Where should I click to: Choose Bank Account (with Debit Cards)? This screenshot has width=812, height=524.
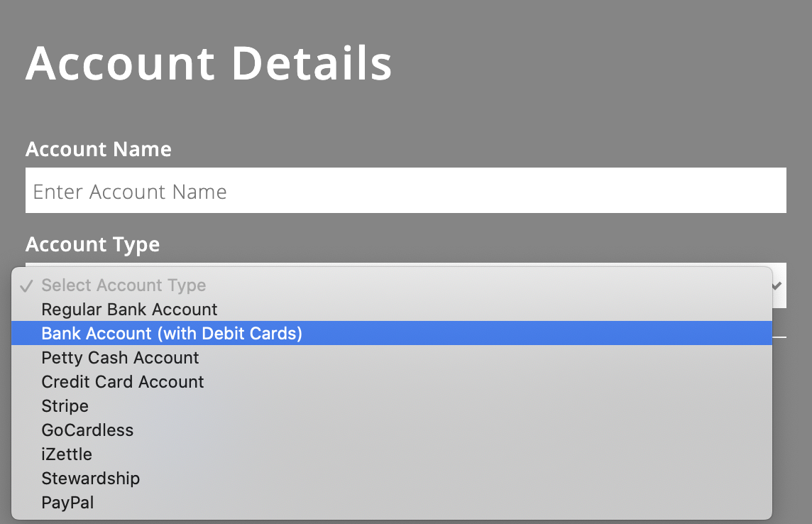pos(170,333)
